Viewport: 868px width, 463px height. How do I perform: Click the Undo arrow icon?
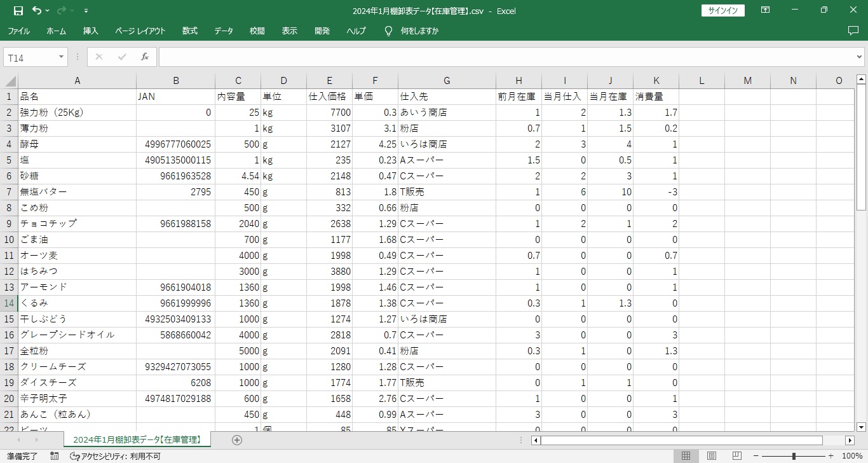(36, 10)
